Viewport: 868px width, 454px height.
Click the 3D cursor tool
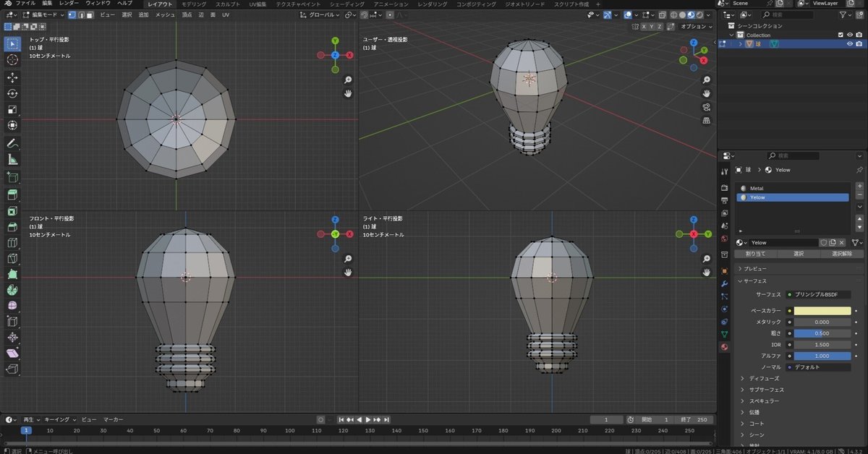[12, 60]
